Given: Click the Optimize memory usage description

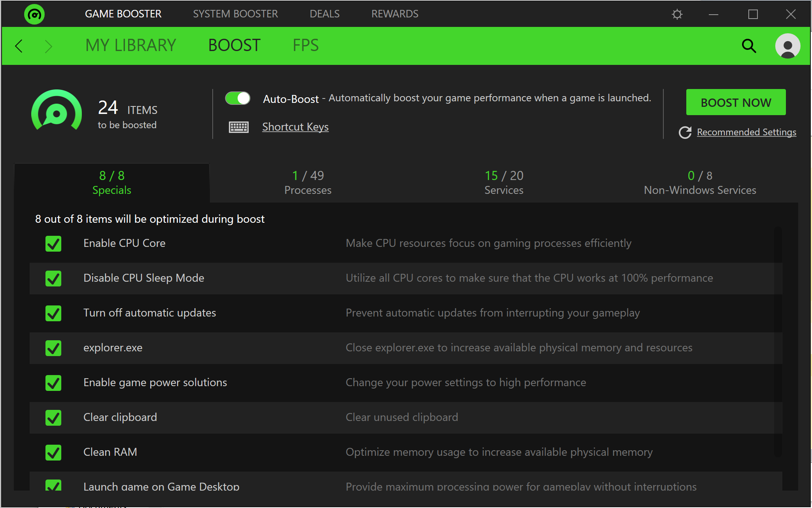Looking at the screenshot, I should [499, 452].
